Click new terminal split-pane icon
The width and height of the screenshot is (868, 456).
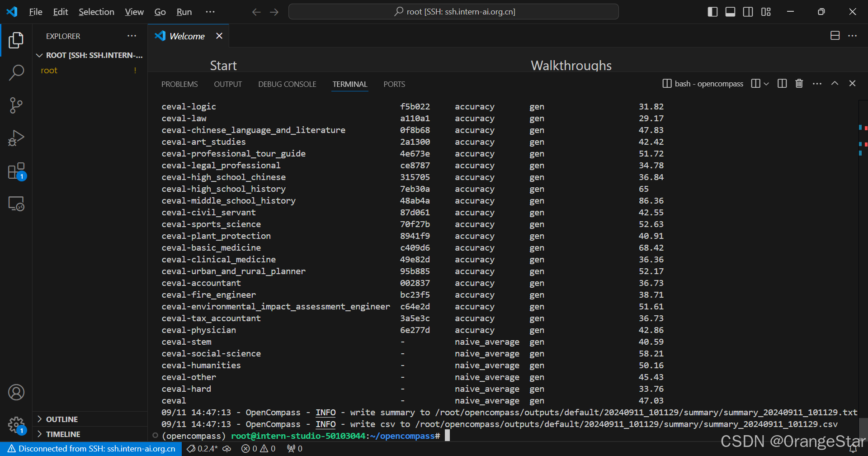tap(755, 83)
